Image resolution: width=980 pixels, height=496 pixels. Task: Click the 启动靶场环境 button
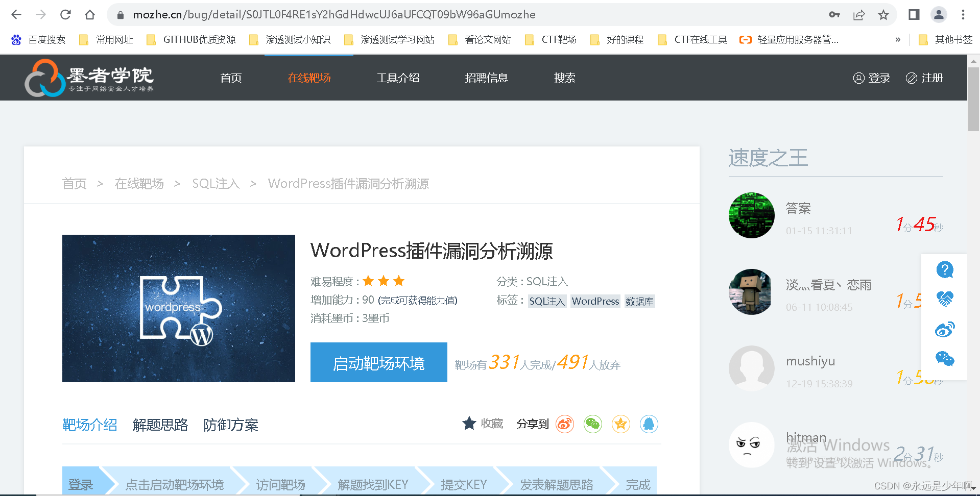click(378, 362)
